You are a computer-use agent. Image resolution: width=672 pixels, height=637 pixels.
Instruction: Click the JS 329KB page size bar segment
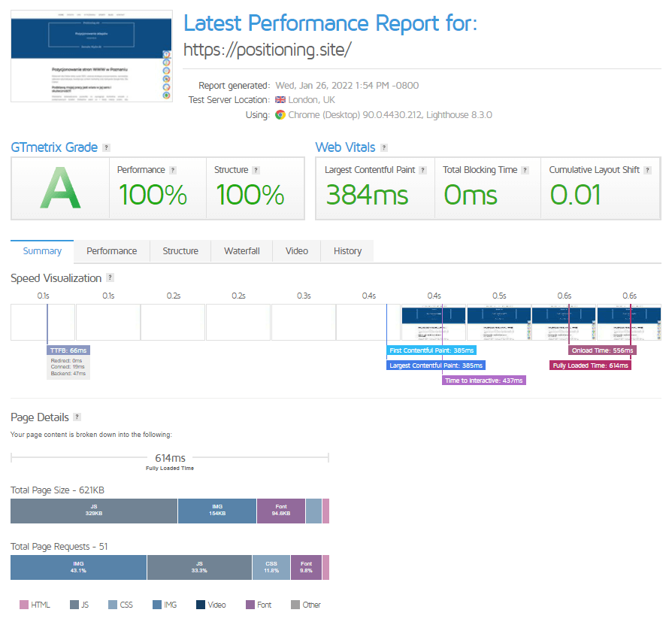click(94, 511)
